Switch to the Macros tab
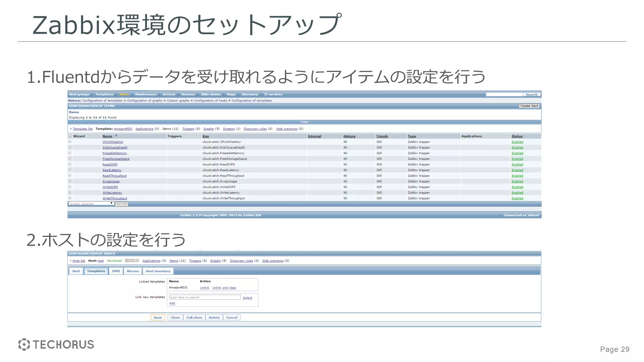 point(133,271)
